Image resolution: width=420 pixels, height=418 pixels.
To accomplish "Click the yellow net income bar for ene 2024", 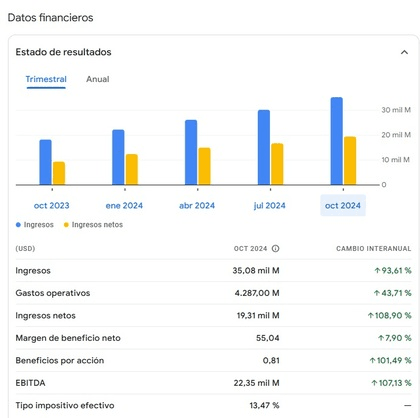I will (132, 169).
